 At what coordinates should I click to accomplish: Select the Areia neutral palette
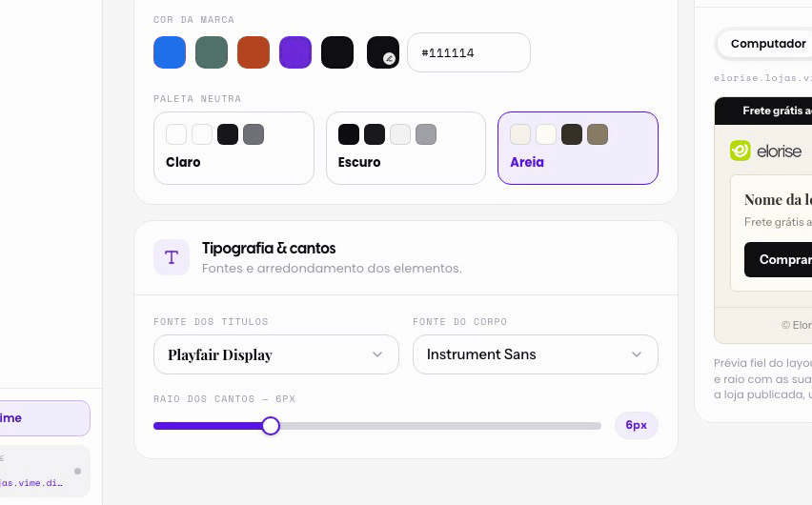578,148
